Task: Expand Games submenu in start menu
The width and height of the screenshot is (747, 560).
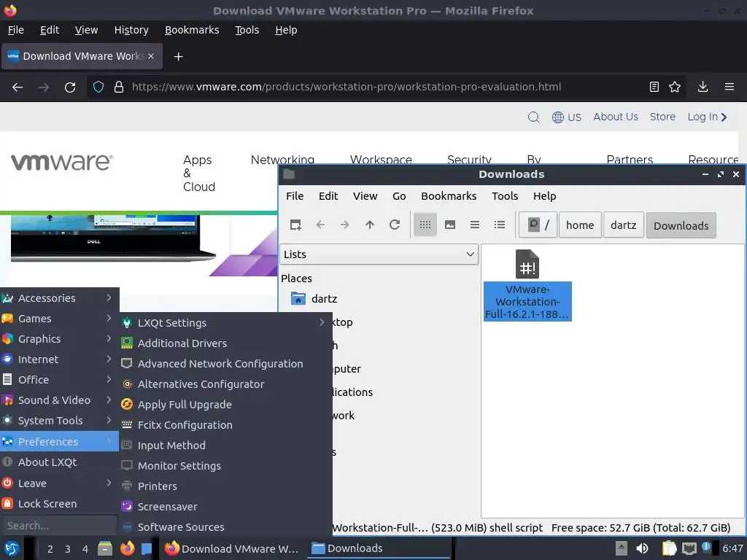Action: pos(60,319)
